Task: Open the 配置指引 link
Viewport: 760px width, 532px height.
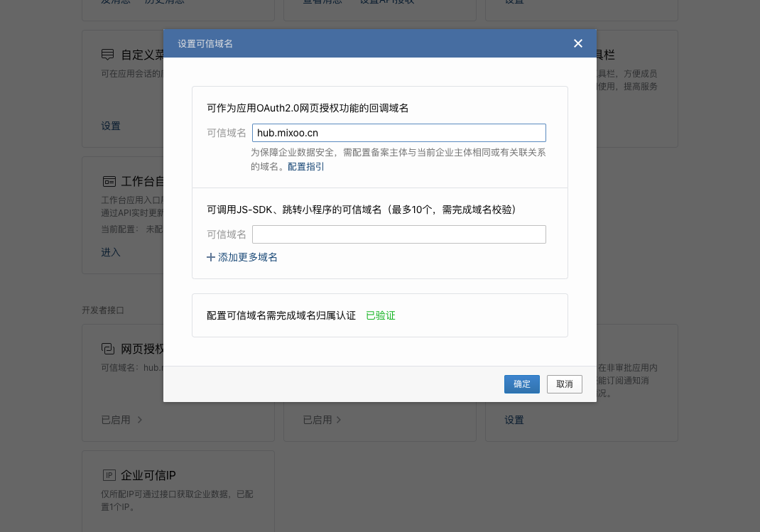Action: [x=306, y=167]
